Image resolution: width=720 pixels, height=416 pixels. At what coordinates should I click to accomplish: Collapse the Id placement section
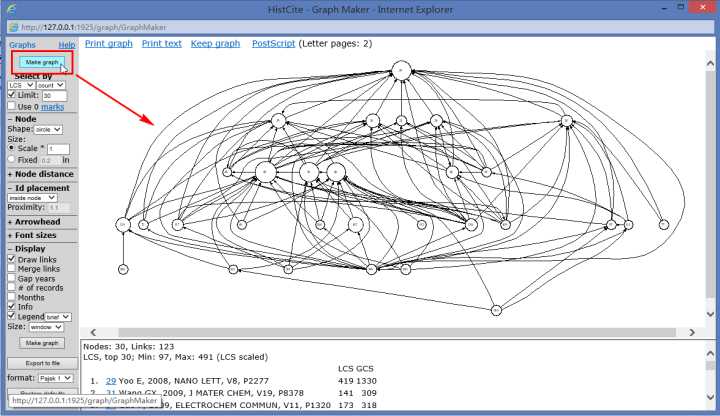[x=39, y=188]
